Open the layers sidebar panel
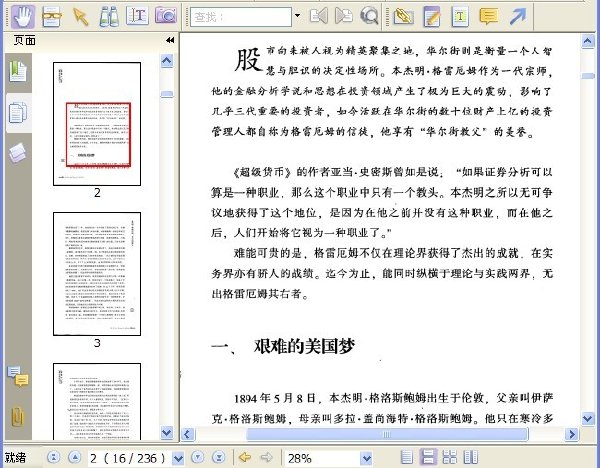 coord(18,153)
